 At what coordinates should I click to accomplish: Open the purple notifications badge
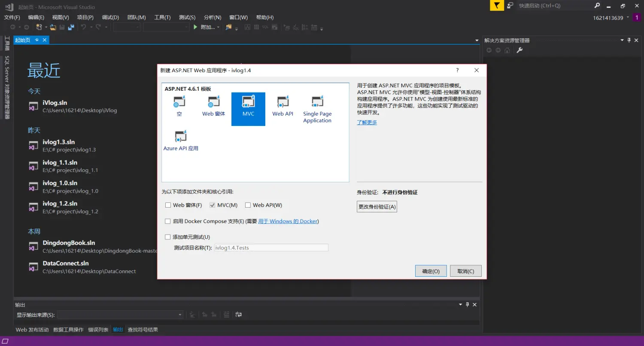[x=637, y=18]
